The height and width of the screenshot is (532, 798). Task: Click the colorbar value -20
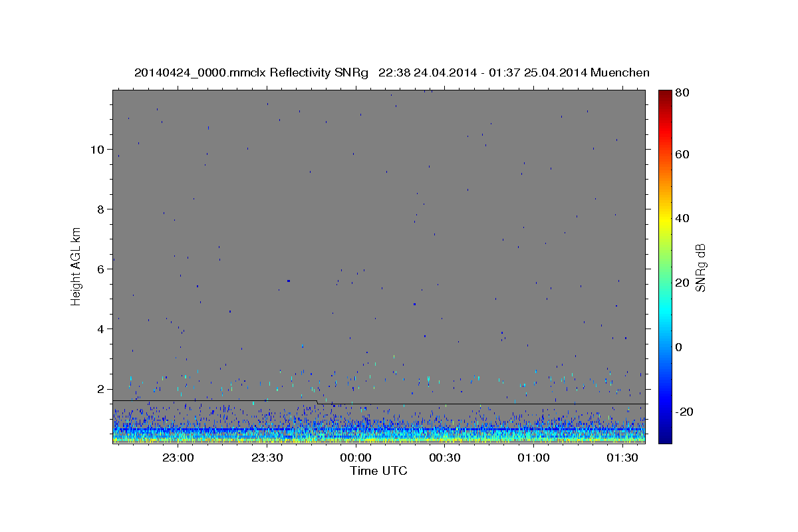pos(684,412)
